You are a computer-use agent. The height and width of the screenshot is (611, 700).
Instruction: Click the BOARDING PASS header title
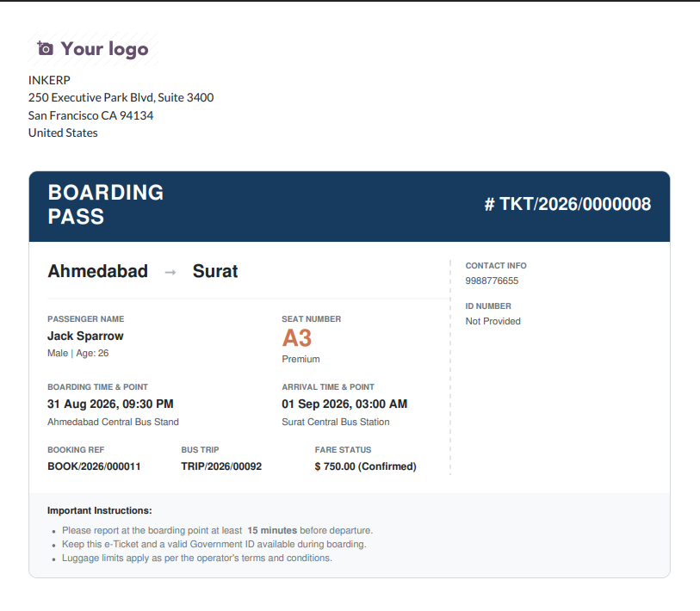[x=106, y=205]
